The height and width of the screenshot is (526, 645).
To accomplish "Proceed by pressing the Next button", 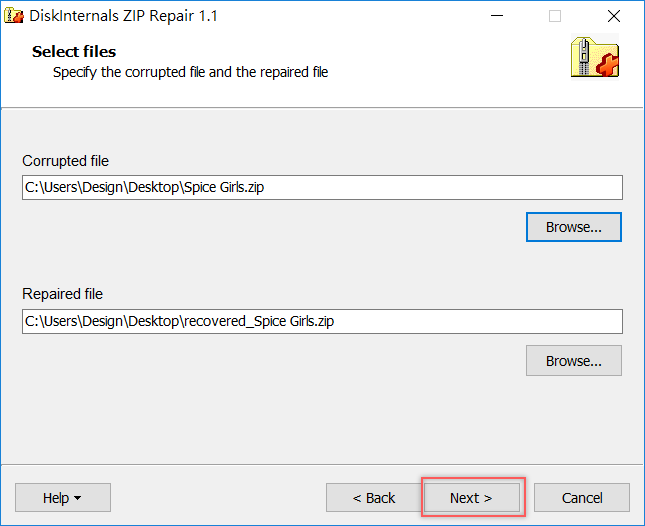I will (x=471, y=498).
